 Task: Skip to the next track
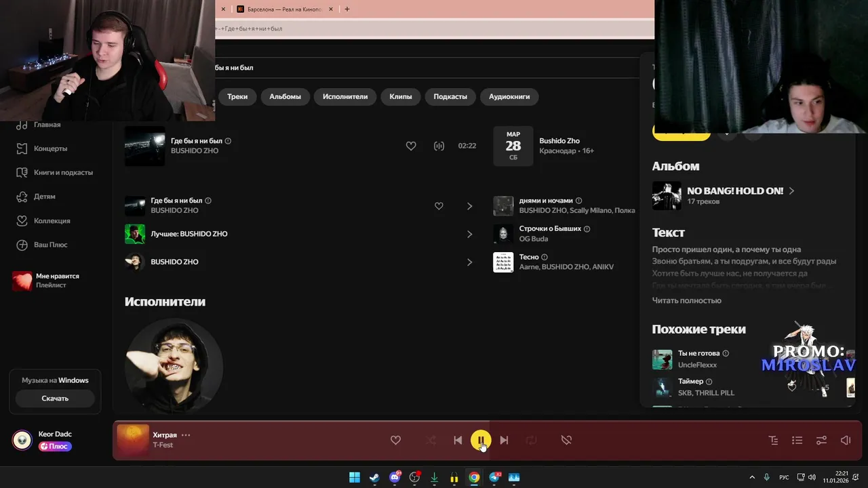[504, 440]
